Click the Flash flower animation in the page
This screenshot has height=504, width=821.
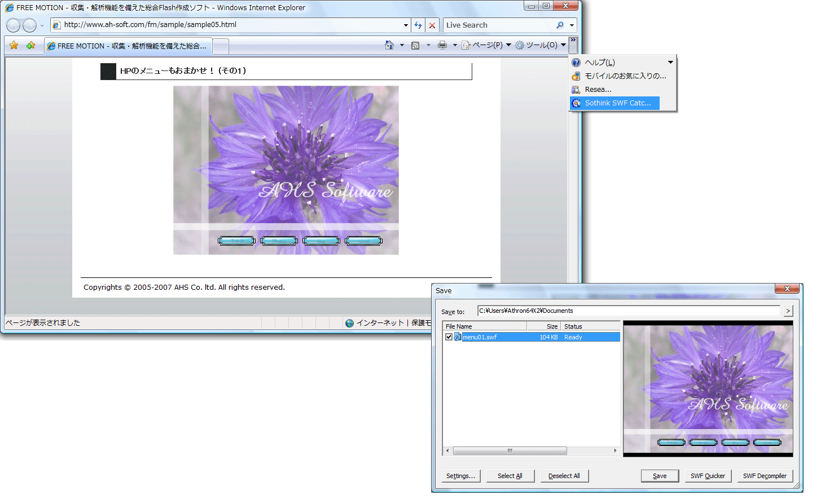pyautogui.click(x=286, y=170)
